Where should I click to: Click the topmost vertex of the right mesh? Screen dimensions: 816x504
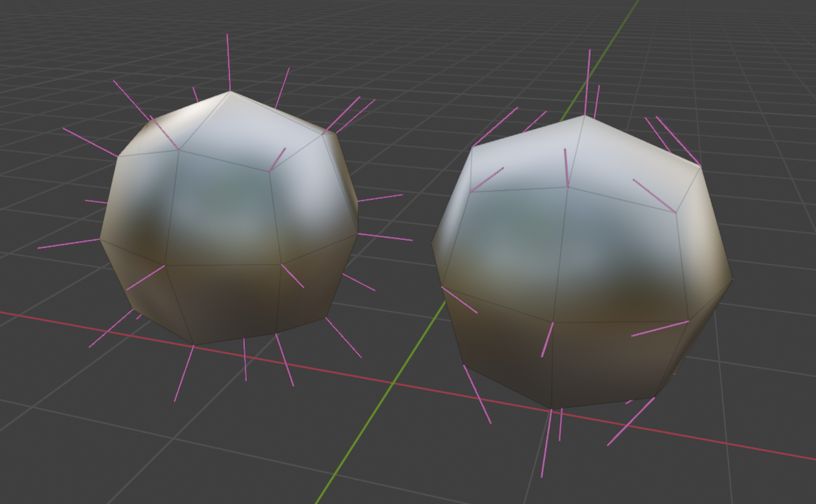(585, 116)
